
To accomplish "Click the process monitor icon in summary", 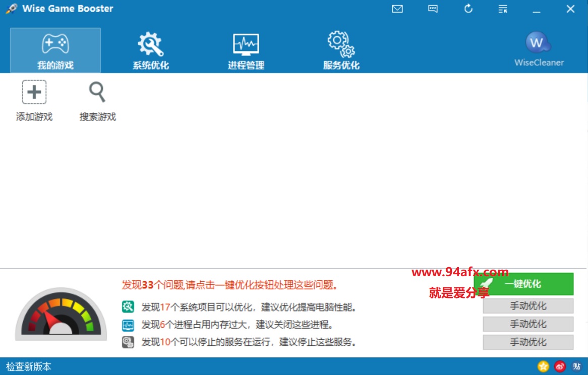I will coord(128,325).
